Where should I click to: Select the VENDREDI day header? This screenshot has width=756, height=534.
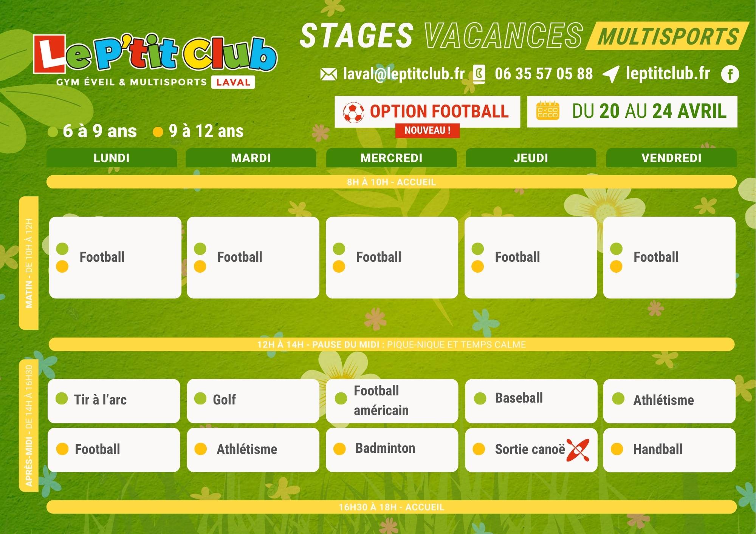point(671,158)
